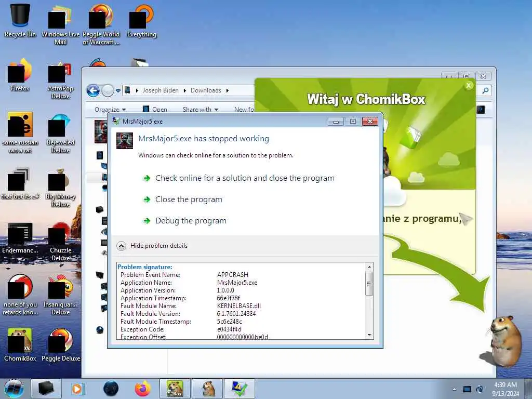Viewport: 532px width, 399px height.
Task: Open the Endermanc... desktop shortcut
Action: (x=20, y=237)
